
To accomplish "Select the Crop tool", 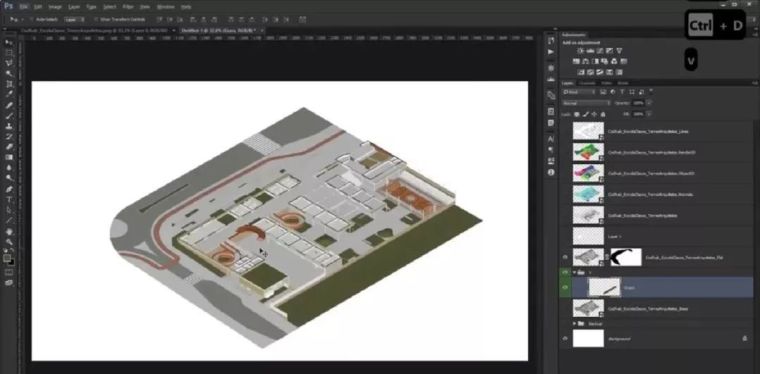I will [9, 84].
